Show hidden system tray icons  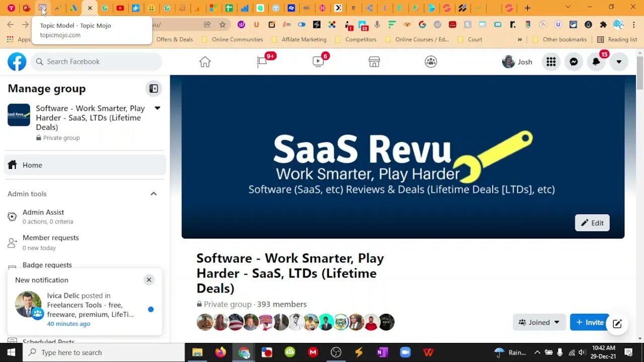click(x=537, y=352)
